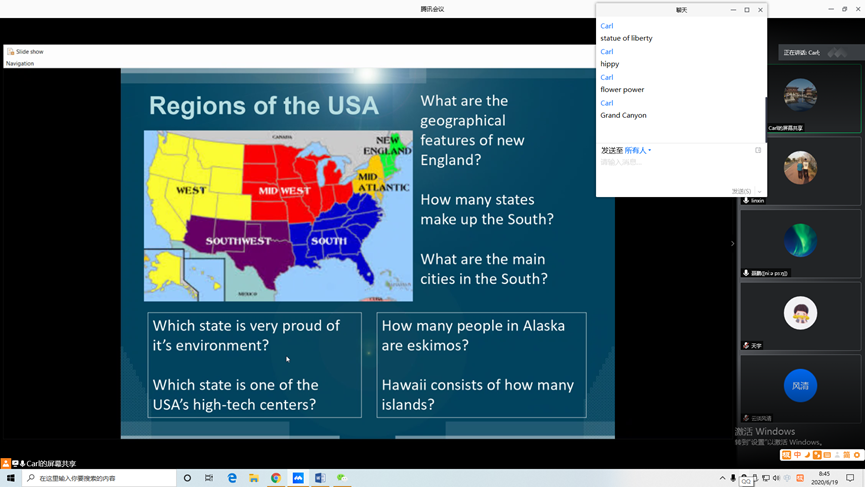
Task: Click the Task View taskbar icon
Action: click(x=209, y=478)
